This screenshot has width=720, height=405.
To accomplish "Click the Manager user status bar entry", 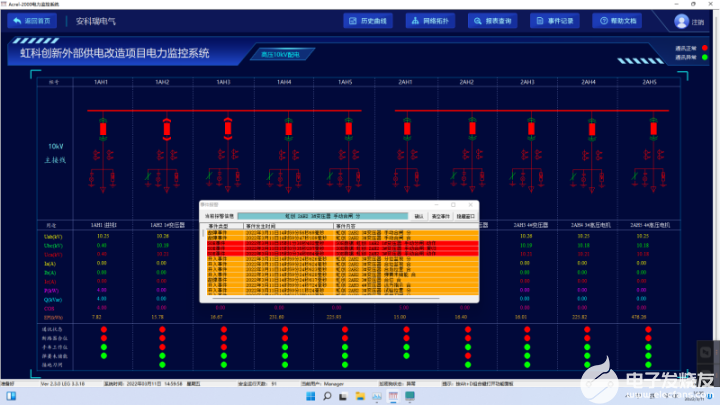I will [322, 384].
